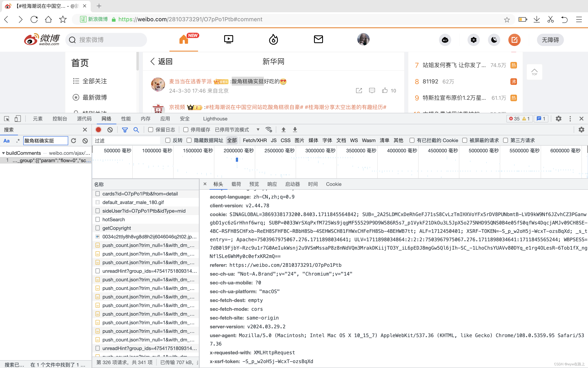Click the browser home icon
Image resolution: width=588 pixels, height=368 pixels.
(x=48, y=19)
